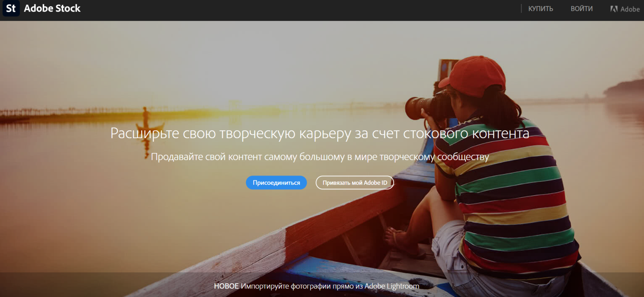Click the distant fisherman silhouette on the water

tap(145, 117)
